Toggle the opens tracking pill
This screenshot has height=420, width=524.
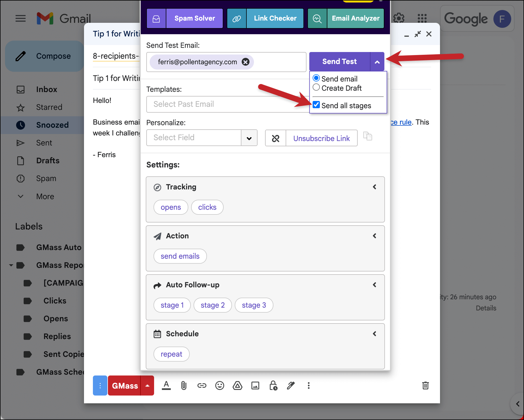click(171, 207)
